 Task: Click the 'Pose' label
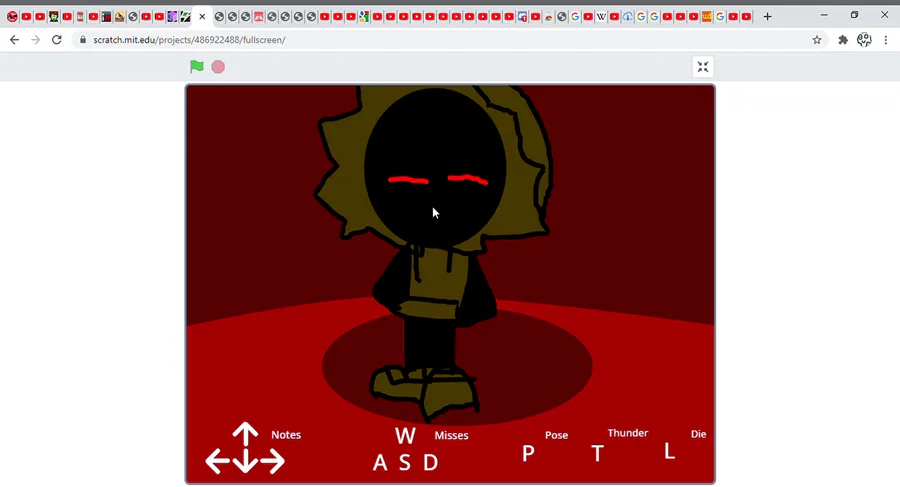556,435
